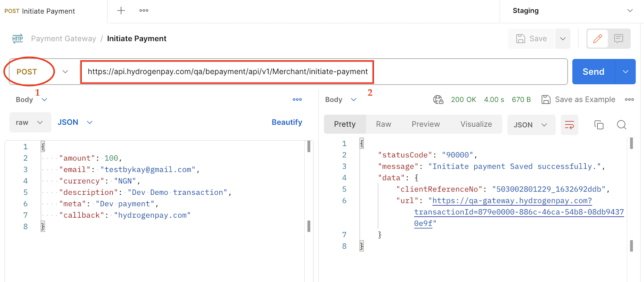Screen dimensions: 644x282
Task: Open tab options three-dot menu
Action: click(x=144, y=10)
